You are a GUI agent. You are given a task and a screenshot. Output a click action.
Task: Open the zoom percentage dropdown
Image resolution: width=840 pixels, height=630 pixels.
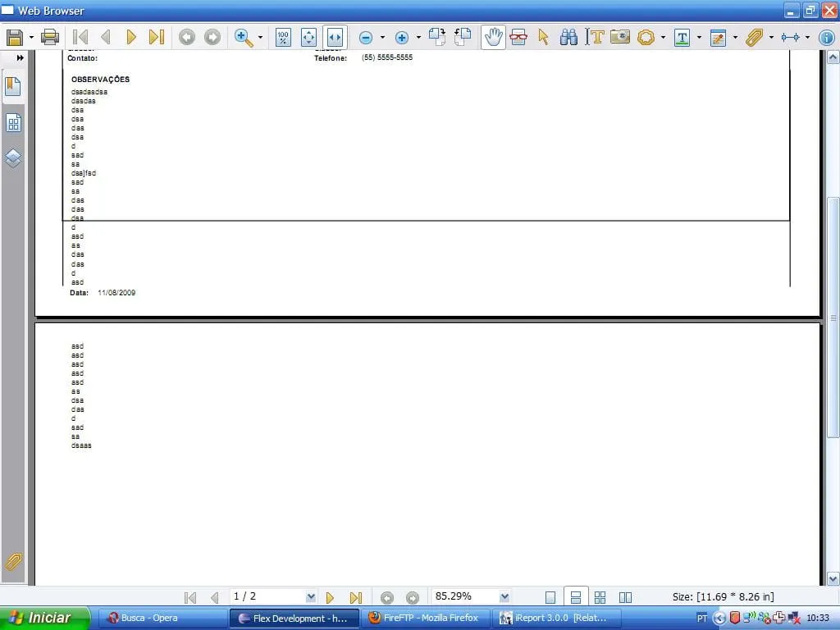point(504,597)
